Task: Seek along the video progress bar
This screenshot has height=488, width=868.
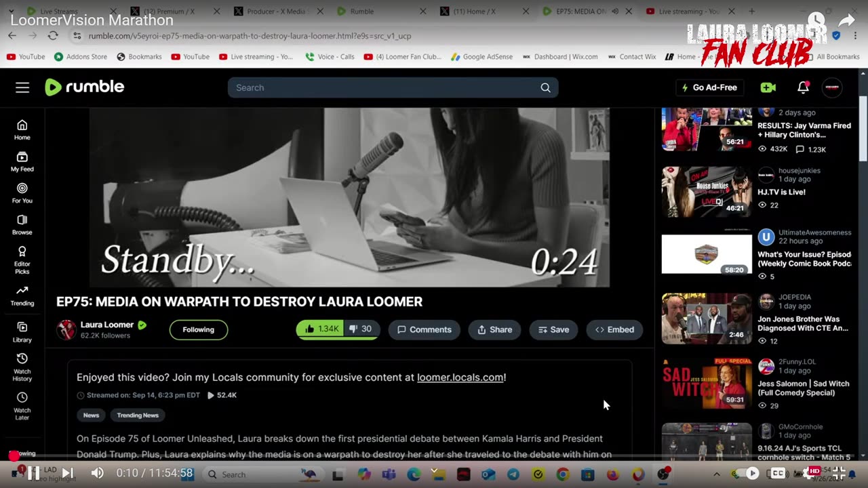Action: [x=434, y=457]
